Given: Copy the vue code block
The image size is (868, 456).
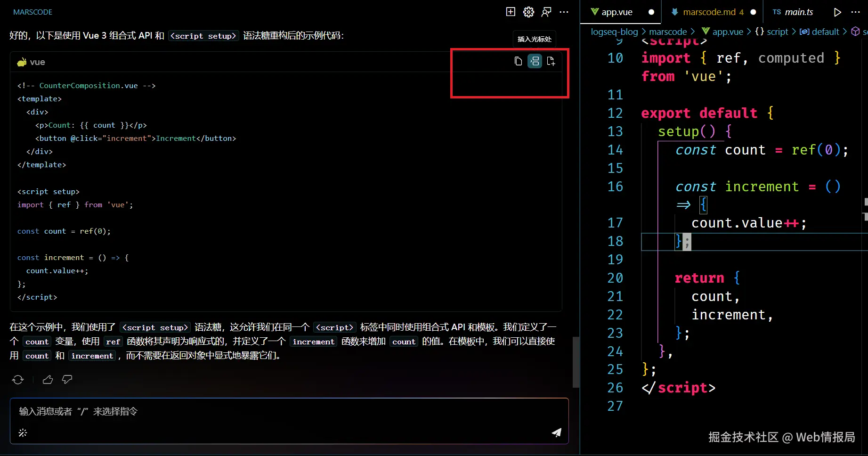Looking at the screenshot, I should 518,61.
